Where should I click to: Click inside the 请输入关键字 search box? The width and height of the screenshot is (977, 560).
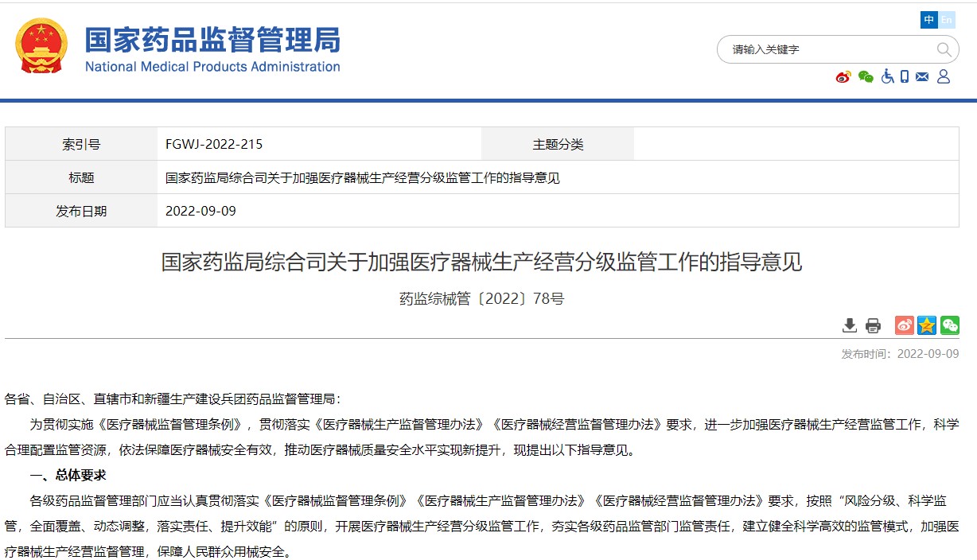coord(812,49)
